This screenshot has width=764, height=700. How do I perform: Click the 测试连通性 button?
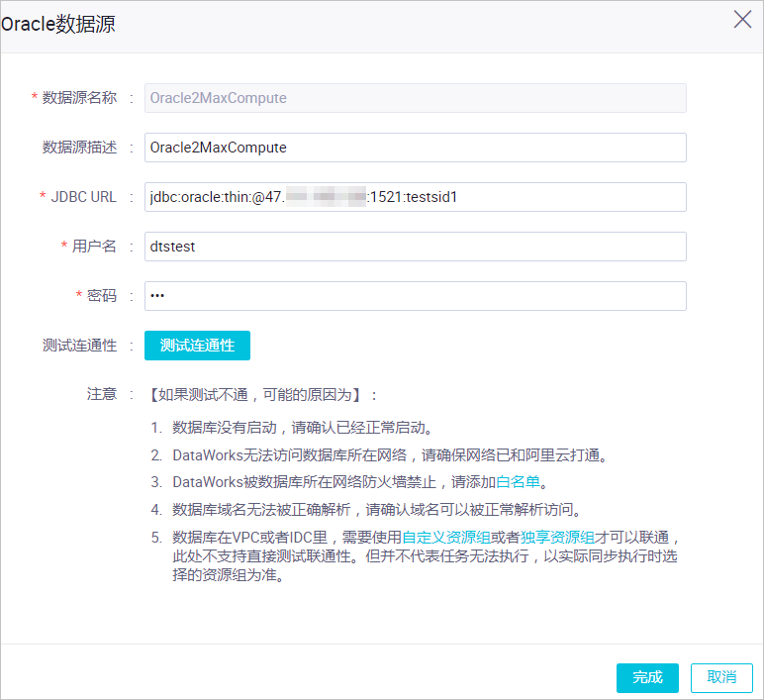click(197, 346)
